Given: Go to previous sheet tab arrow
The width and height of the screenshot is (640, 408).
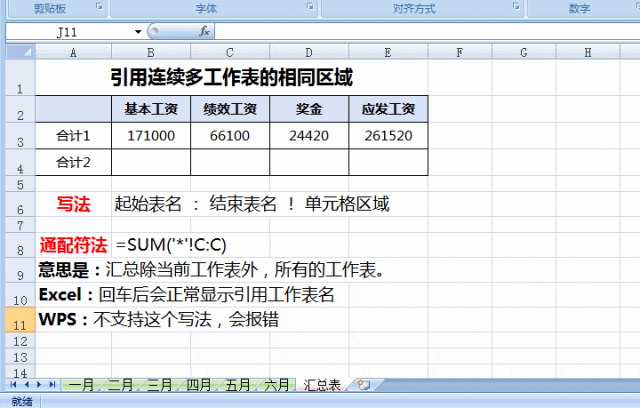Looking at the screenshot, I should [27, 384].
